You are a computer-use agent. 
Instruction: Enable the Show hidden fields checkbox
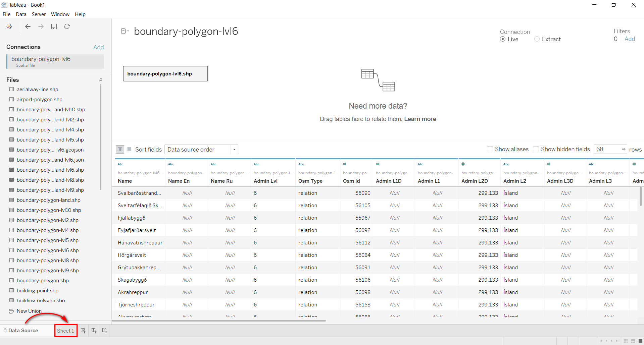pos(536,149)
